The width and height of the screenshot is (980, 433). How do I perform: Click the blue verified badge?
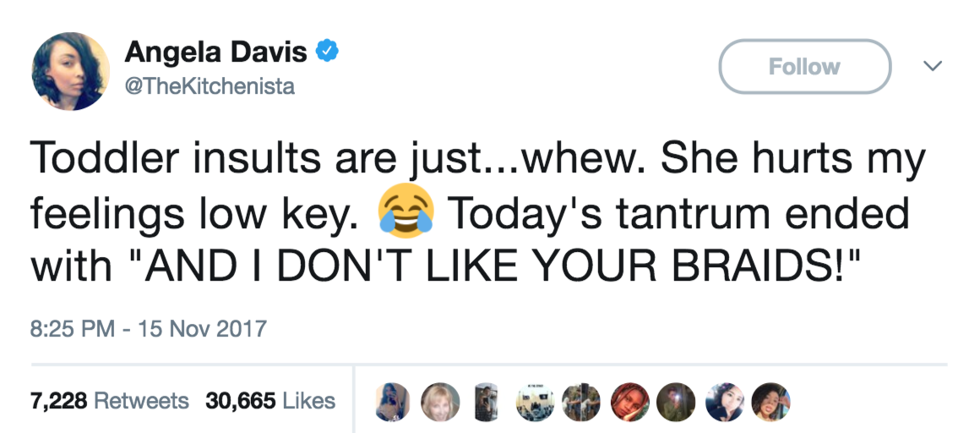pyautogui.click(x=326, y=52)
